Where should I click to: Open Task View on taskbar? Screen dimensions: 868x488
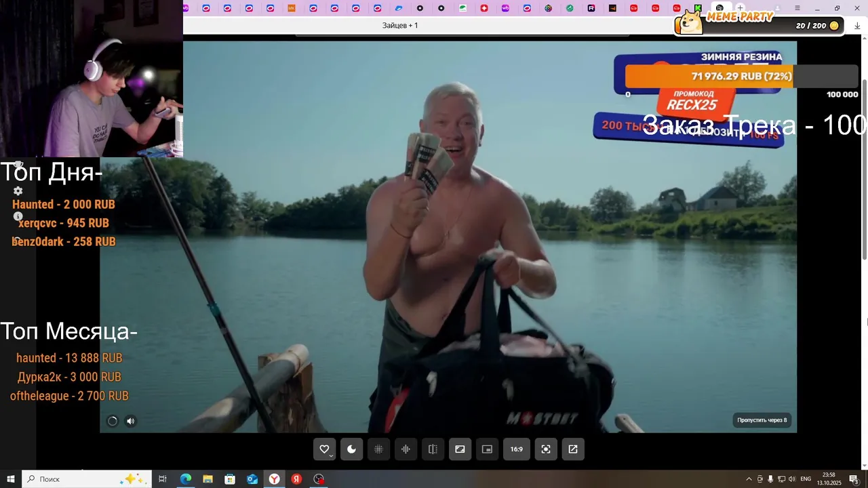(x=163, y=479)
